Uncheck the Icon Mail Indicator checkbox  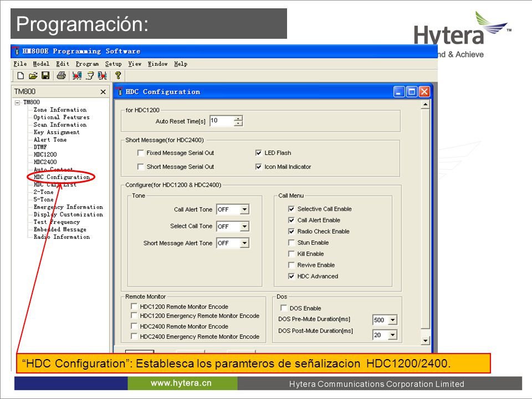[x=259, y=167]
